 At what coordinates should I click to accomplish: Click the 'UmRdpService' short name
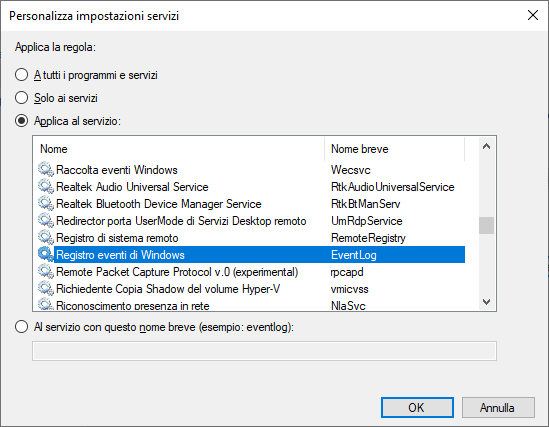point(367,221)
